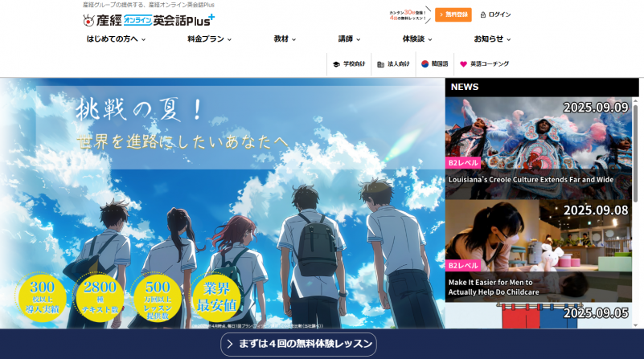644x359 pixels.
Task: Click the graduation cap icon for 学校向け
Action: [336, 64]
